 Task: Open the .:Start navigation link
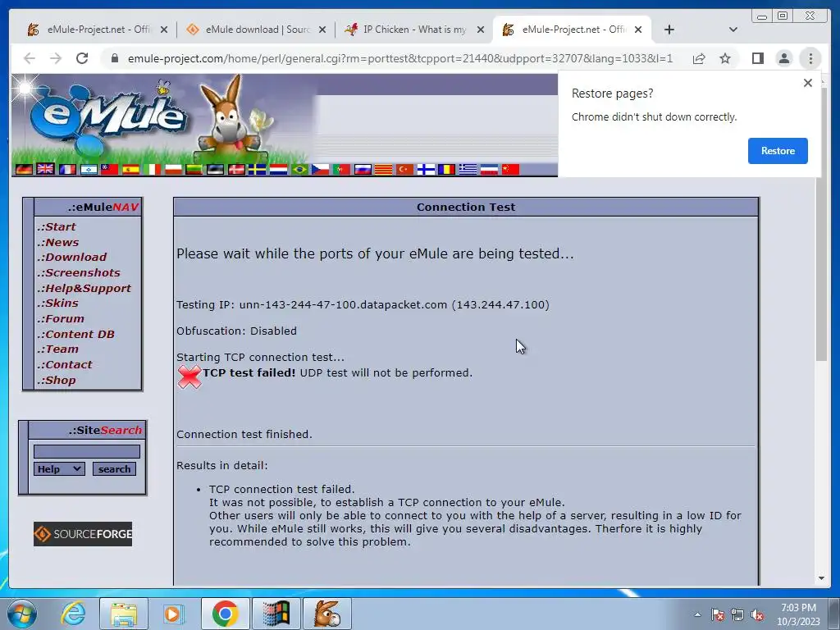57,226
